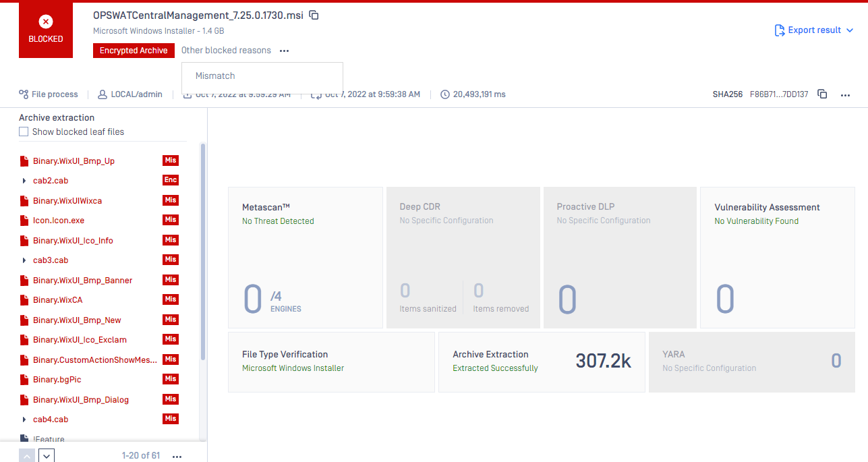This screenshot has width=868, height=462.
Task: Open the YARA card
Action: pyautogui.click(x=751, y=362)
